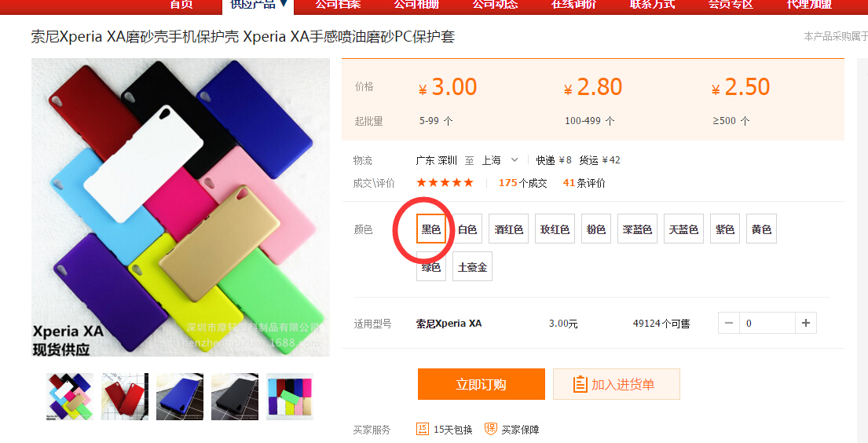Click the ¥2.80 price tier
The height and width of the screenshot is (443, 868).
coord(593,87)
